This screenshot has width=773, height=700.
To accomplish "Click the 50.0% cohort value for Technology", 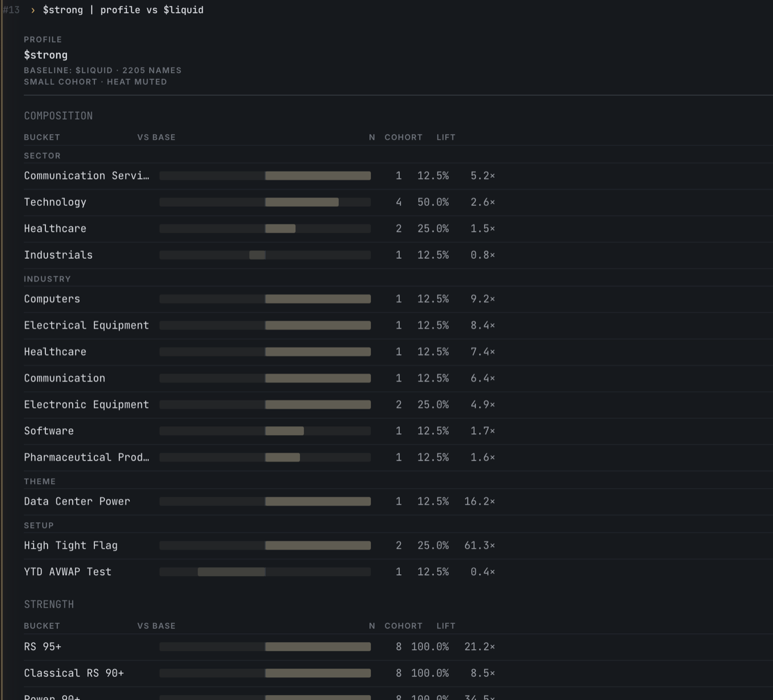I will 433,202.
